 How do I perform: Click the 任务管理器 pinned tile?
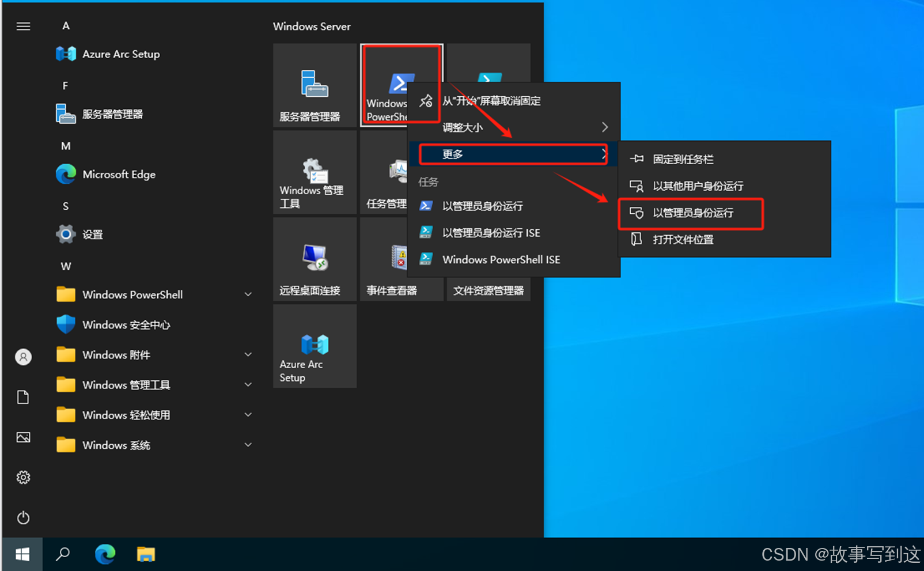[x=384, y=172]
